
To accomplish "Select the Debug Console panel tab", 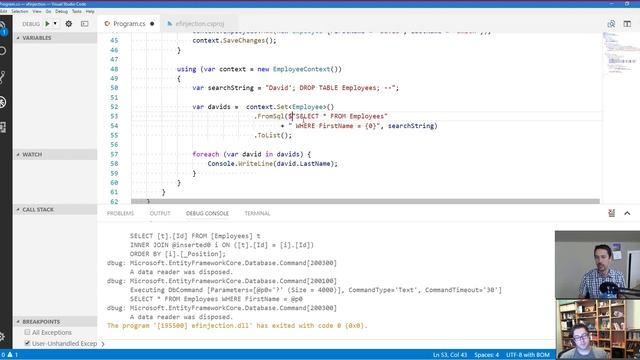I will click(207, 213).
